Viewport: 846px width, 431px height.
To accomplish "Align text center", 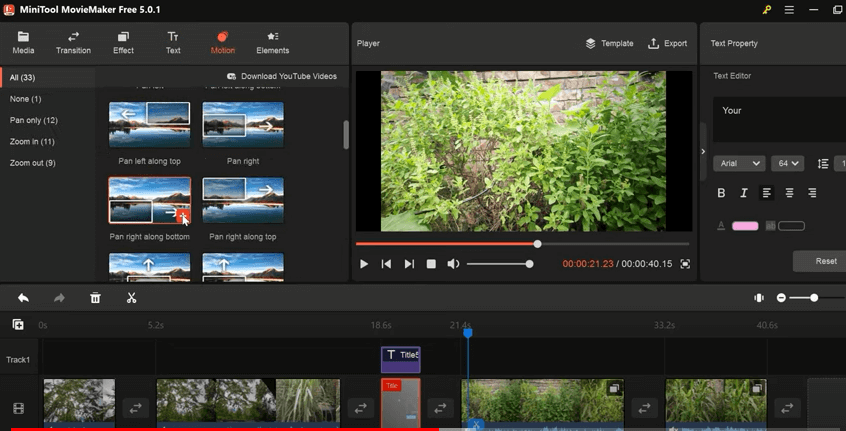I will pyautogui.click(x=789, y=193).
